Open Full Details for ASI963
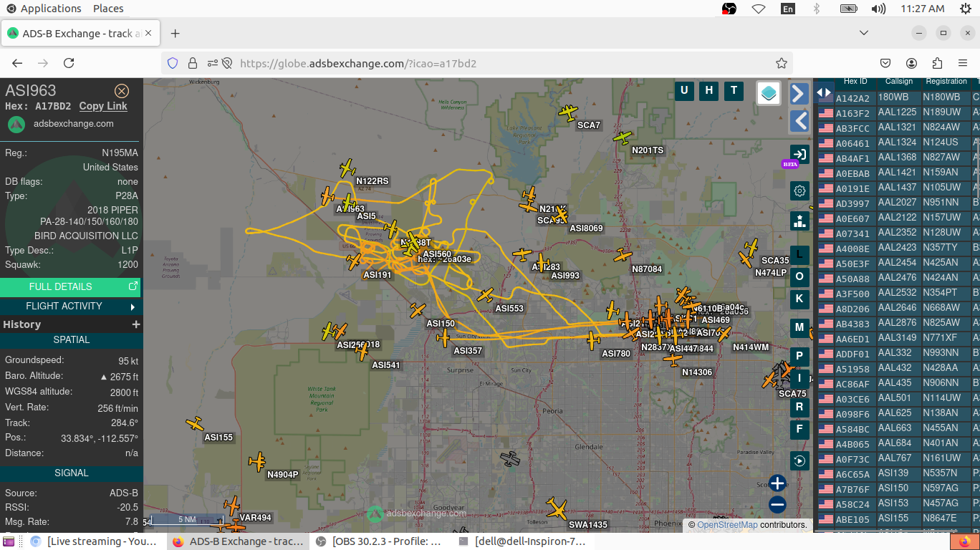The width and height of the screenshot is (980, 550). click(70, 287)
